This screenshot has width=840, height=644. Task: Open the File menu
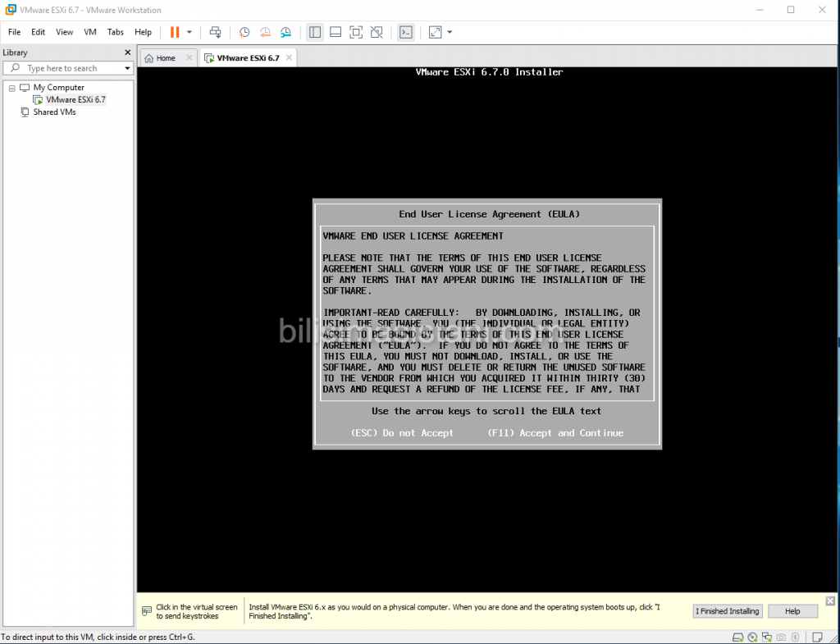pos(15,32)
